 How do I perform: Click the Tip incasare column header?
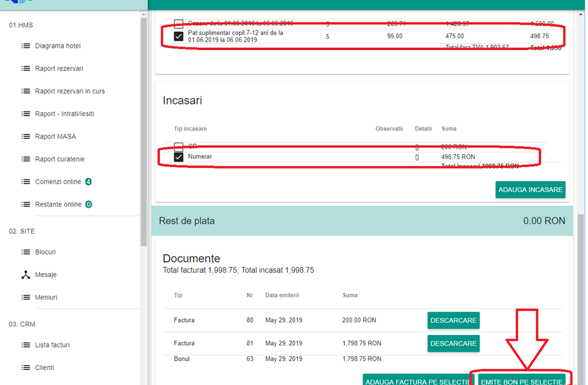[x=190, y=129]
